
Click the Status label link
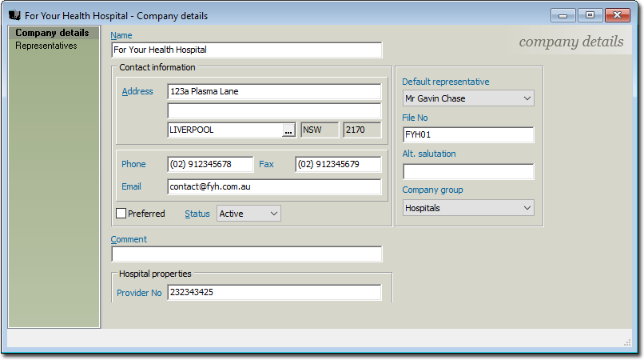point(197,214)
